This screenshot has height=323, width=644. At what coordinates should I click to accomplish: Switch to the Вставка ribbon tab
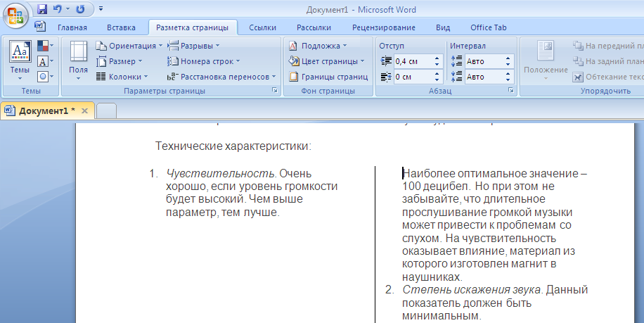point(121,27)
